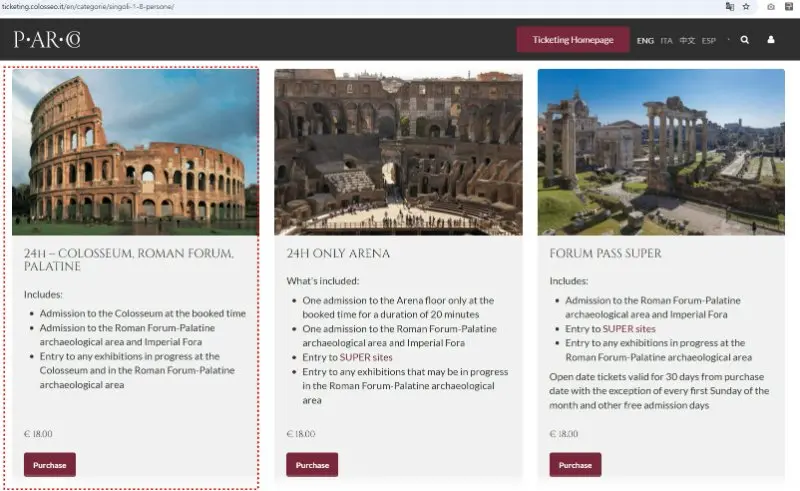Open the user account profile icon
Image resolution: width=800 pixels, height=491 pixels.
point(771,40)
